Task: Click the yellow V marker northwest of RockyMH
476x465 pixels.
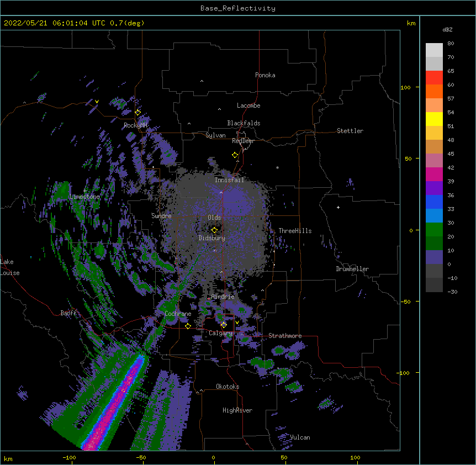Action: [x=97, y=102]
